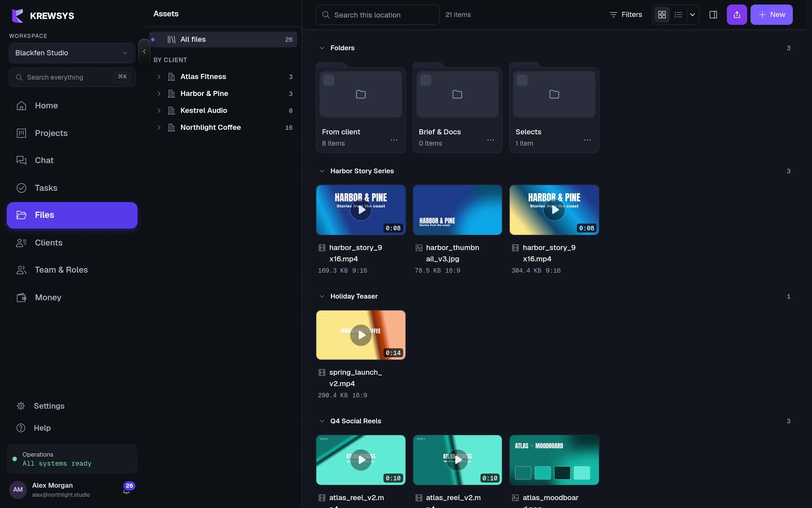
Task: Open the Blackfen Studio workspace dropdown
Action: (x=72, y=53)
